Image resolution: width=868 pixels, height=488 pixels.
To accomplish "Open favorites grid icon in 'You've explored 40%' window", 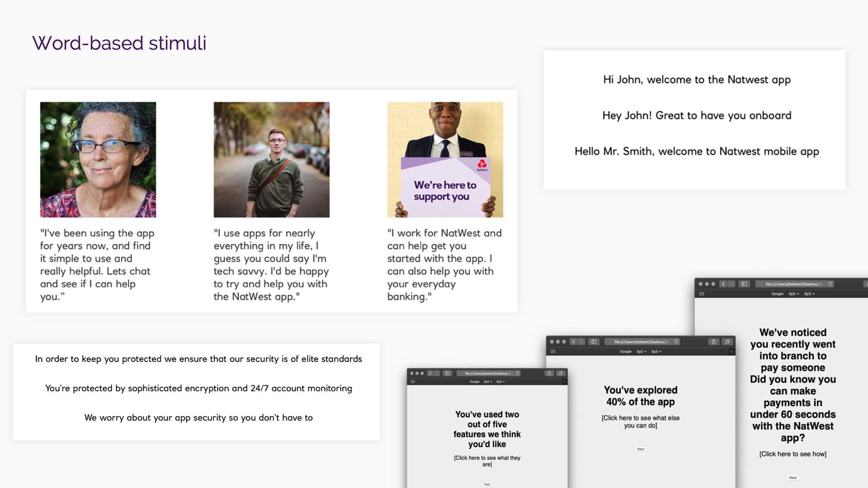I will (553, 352).
